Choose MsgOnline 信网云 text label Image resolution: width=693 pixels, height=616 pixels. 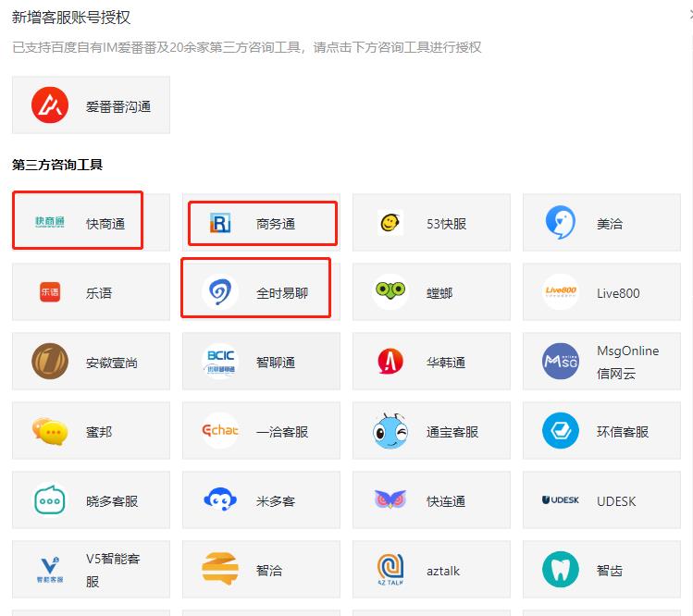click(627, 362)
